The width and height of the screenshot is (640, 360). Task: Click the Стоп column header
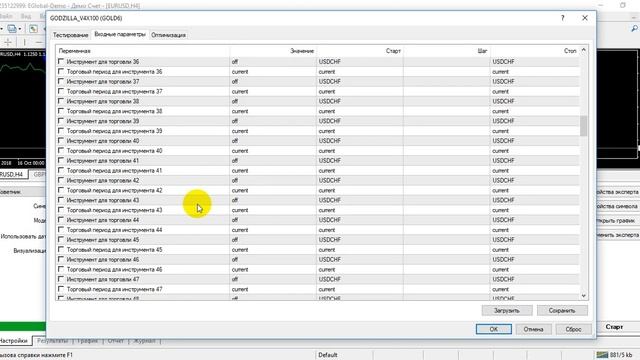pyautogui.click(x=534, y=51)
